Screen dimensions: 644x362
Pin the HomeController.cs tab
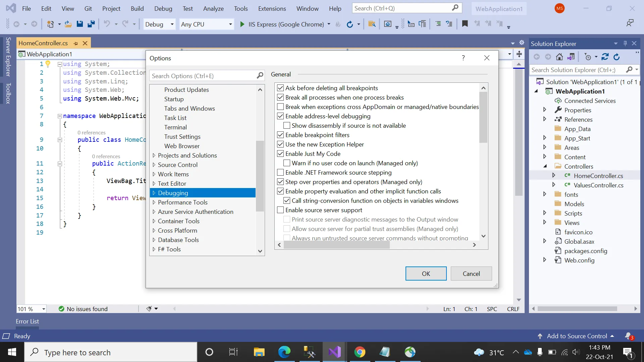tap(76, 43)
